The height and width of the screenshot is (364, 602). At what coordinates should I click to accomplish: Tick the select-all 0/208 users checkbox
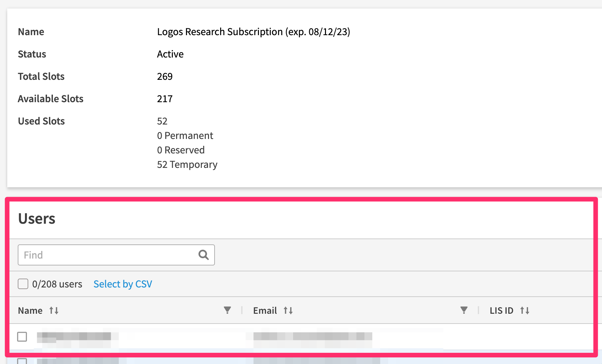coord(23,284)
